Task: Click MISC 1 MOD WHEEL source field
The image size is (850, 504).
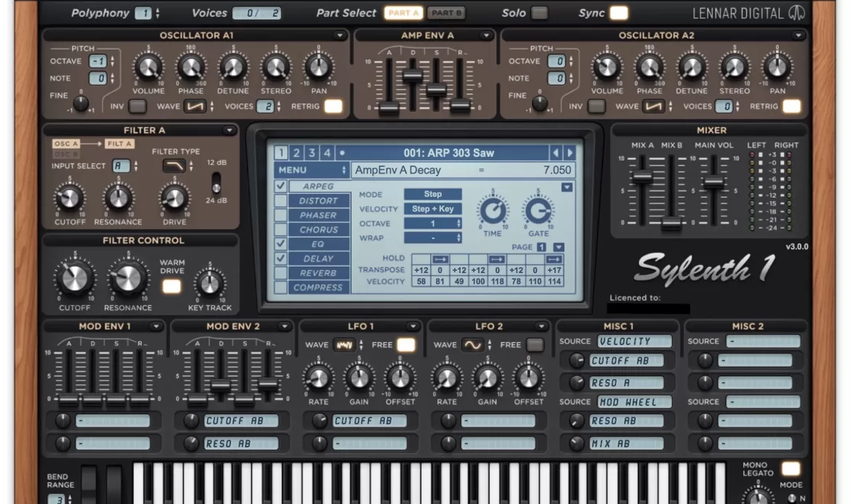Action: click(634, 402)
